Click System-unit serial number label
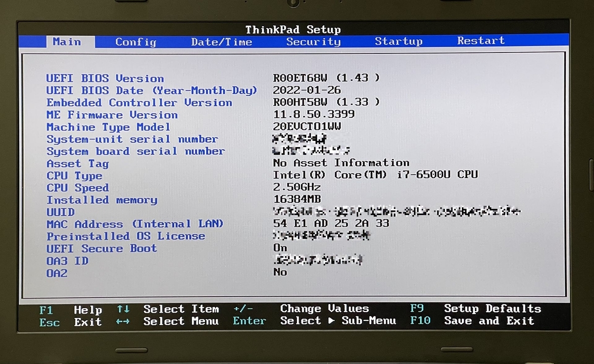The width and height of the screenshot is (594, 364). click(x=132, y=139)
